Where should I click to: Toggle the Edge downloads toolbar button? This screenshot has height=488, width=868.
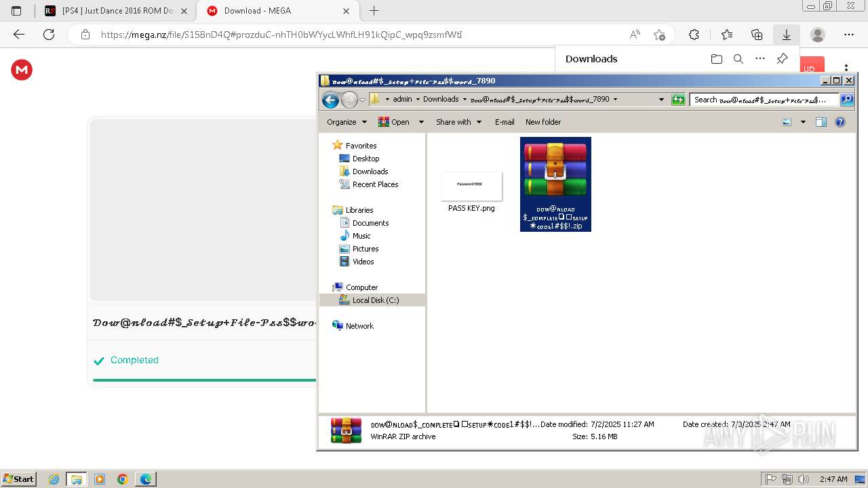[x=787, y=35]
